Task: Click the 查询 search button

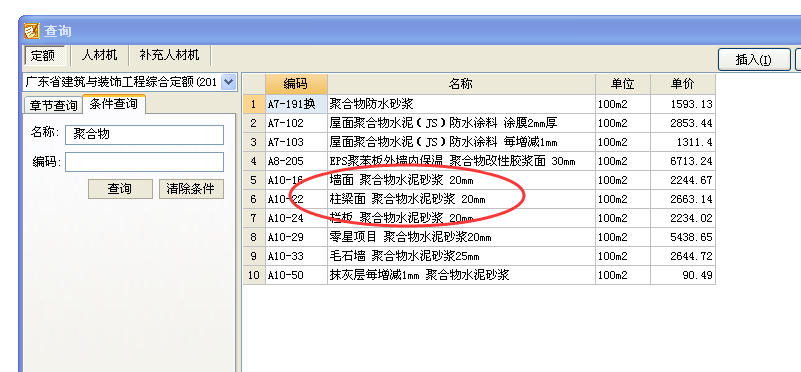Action: point(120,189)
